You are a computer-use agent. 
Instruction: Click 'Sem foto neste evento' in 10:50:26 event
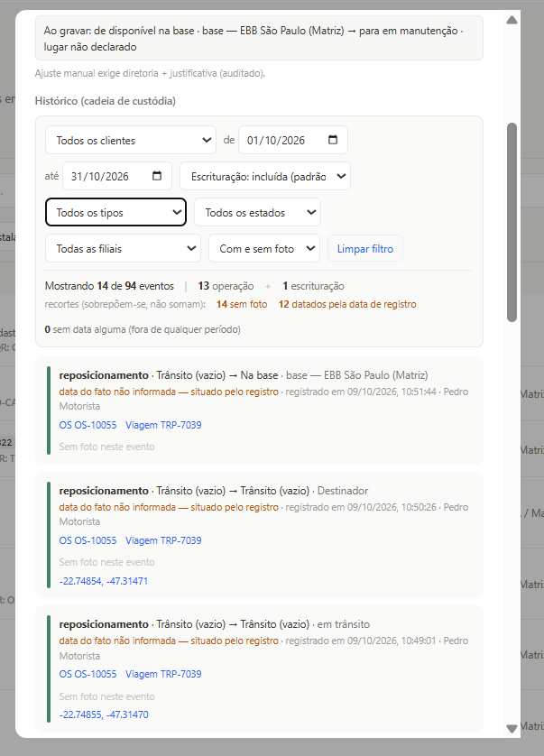point(107,562)
